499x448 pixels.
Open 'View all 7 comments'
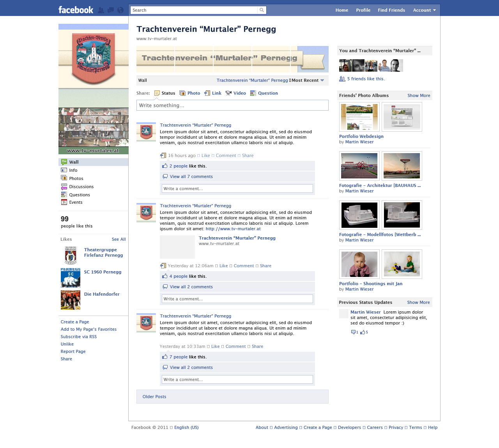coord(191,176)
